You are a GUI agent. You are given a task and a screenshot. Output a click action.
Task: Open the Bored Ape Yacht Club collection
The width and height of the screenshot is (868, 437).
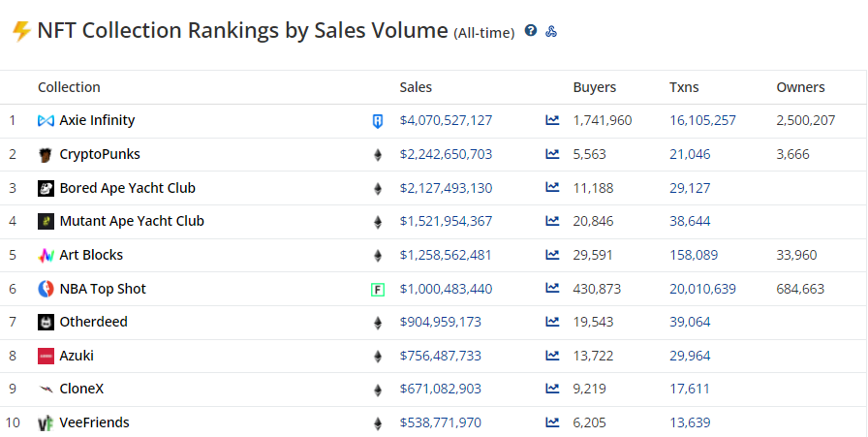tap(127, 188)
